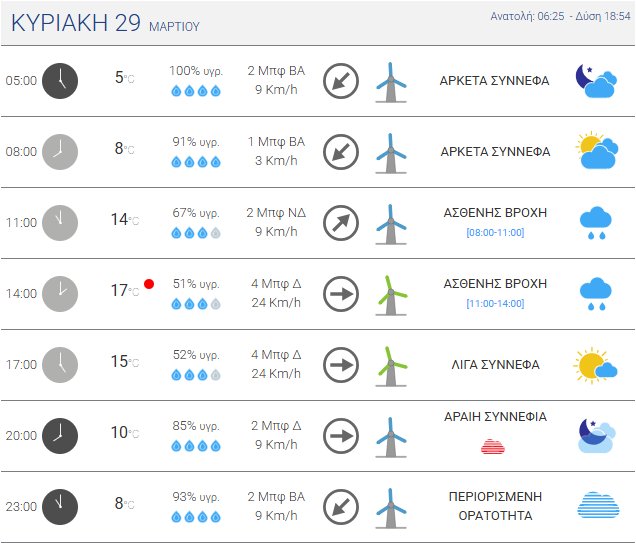Click the ΚΥΡΙΑΚΗ 29 date header
Screen dimensions: 636x543
click(x=76, y=24)
